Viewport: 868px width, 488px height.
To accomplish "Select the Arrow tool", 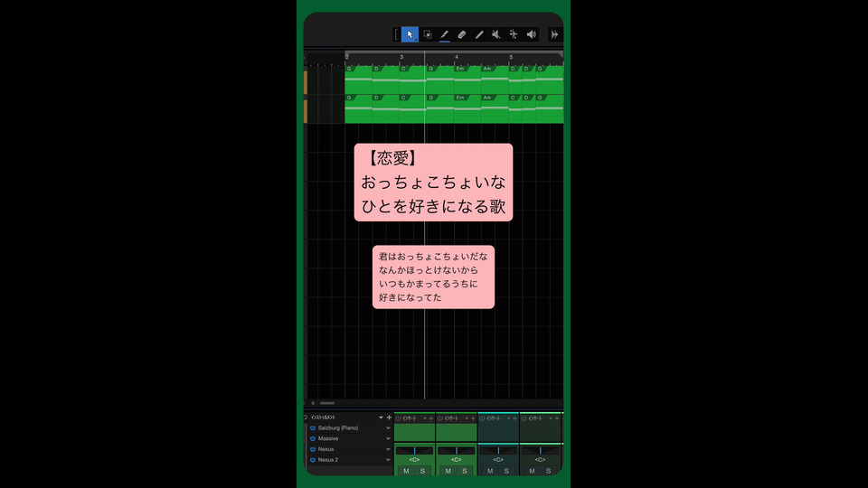I will tap(410, 34).
